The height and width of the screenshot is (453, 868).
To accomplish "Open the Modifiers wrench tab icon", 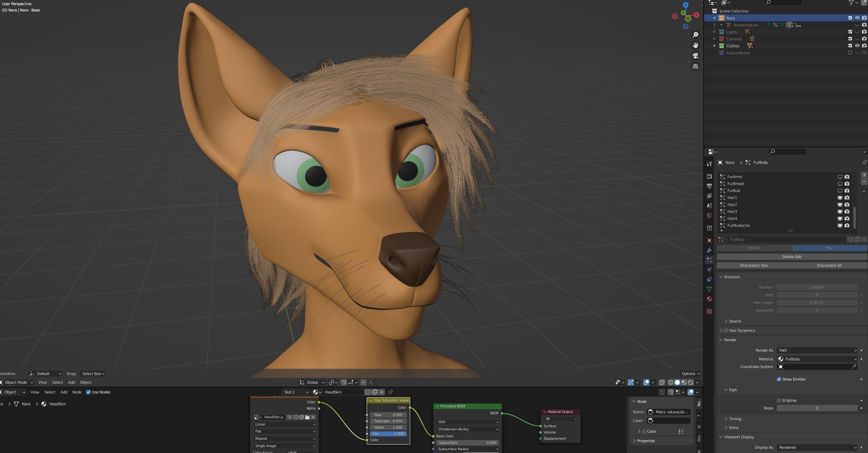I will tap(709, 250).
